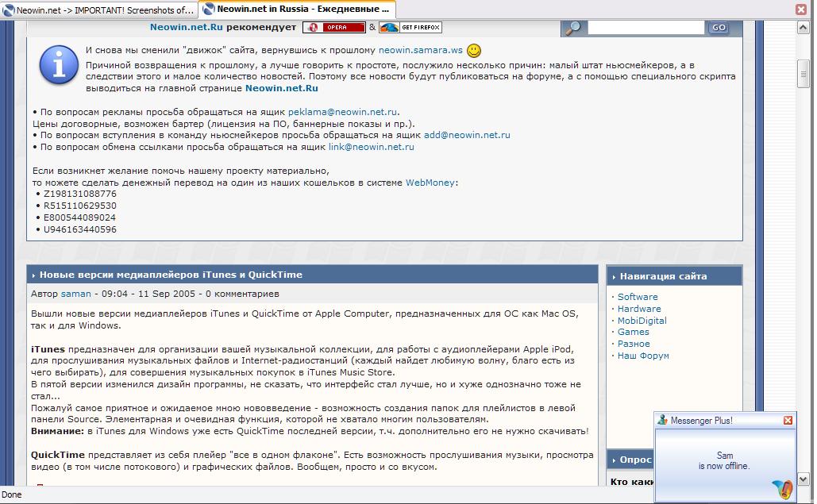Viewport: 817px width, 504px height.
Task: Open author saman's profile link
Action: point(75,294)
